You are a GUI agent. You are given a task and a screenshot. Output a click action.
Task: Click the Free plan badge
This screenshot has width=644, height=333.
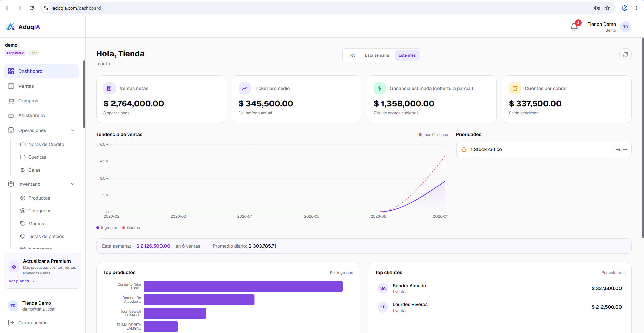point(34,53)
